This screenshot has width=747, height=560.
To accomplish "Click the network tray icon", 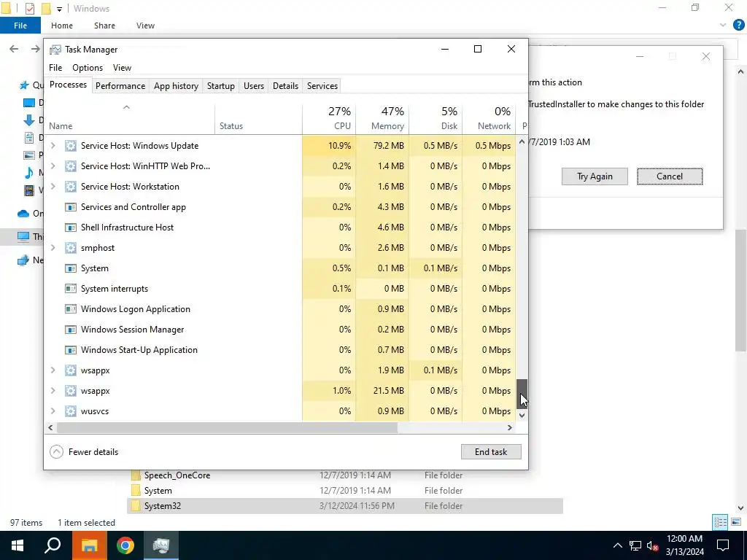I will click(635, 545).
